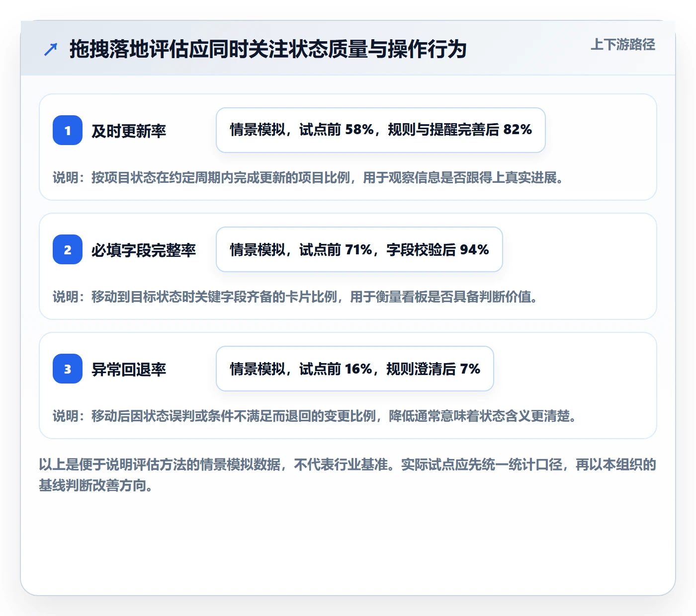Select the 试点前 58% metric pill
The image size is (696, 616).
tap(381, 130)
